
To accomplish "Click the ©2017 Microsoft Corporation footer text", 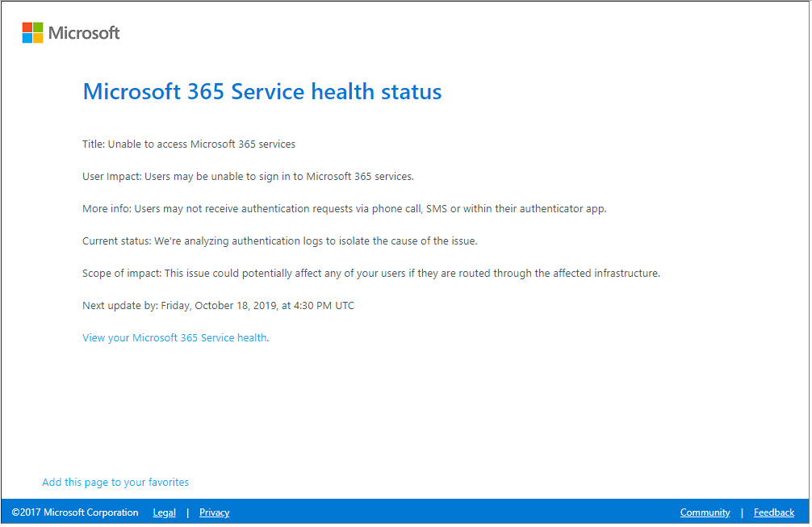I will [x=75, y=512].
